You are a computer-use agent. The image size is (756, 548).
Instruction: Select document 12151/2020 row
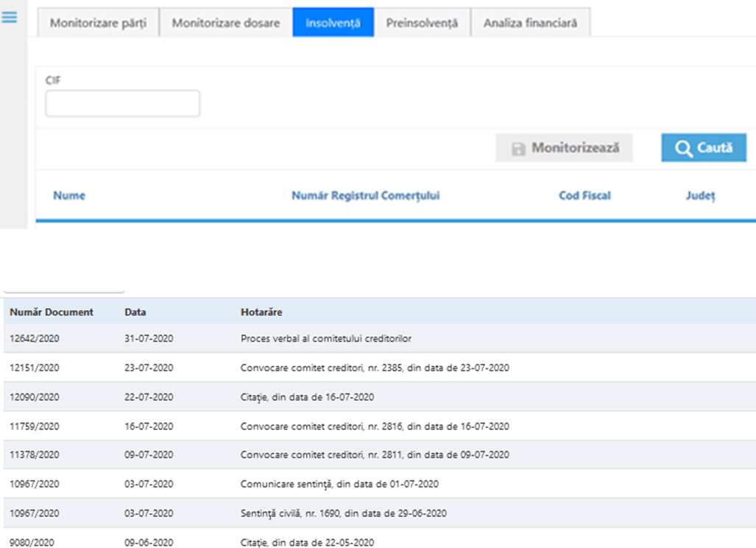[35, 368]
